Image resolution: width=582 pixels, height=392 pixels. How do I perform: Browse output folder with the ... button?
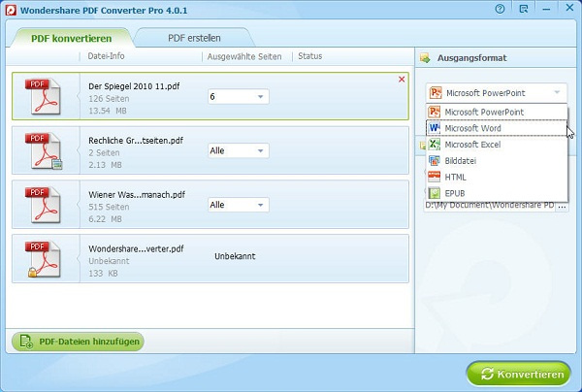562,206
